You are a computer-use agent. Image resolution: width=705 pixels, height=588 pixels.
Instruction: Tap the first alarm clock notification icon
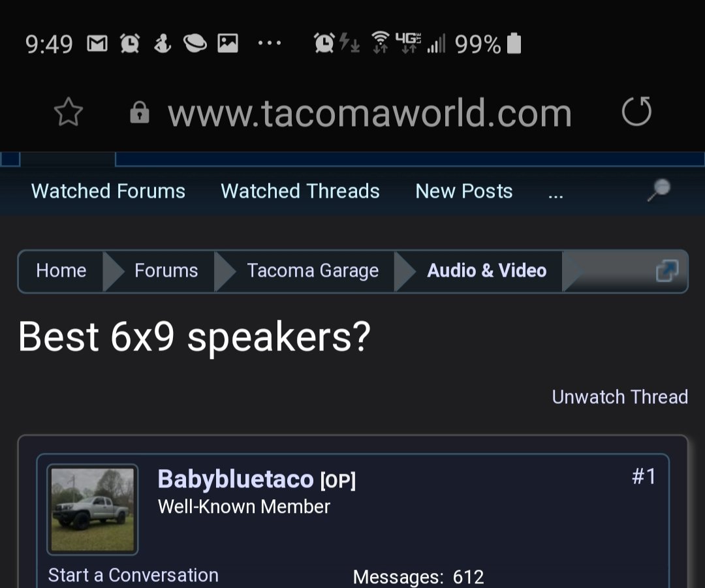point(130,44)
